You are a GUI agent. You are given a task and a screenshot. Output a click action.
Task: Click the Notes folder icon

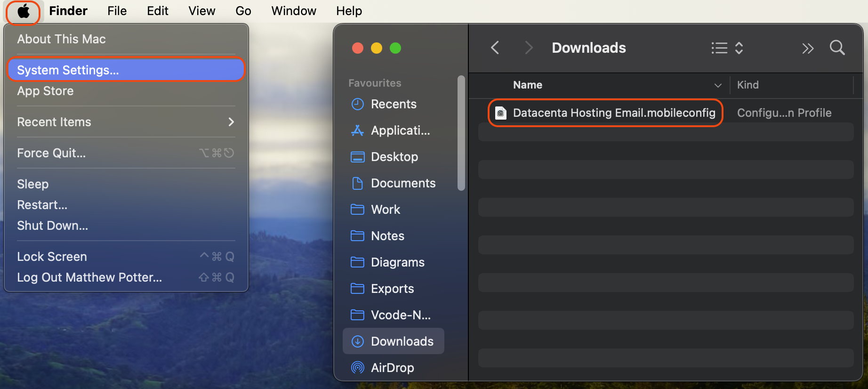click(358, 236)
